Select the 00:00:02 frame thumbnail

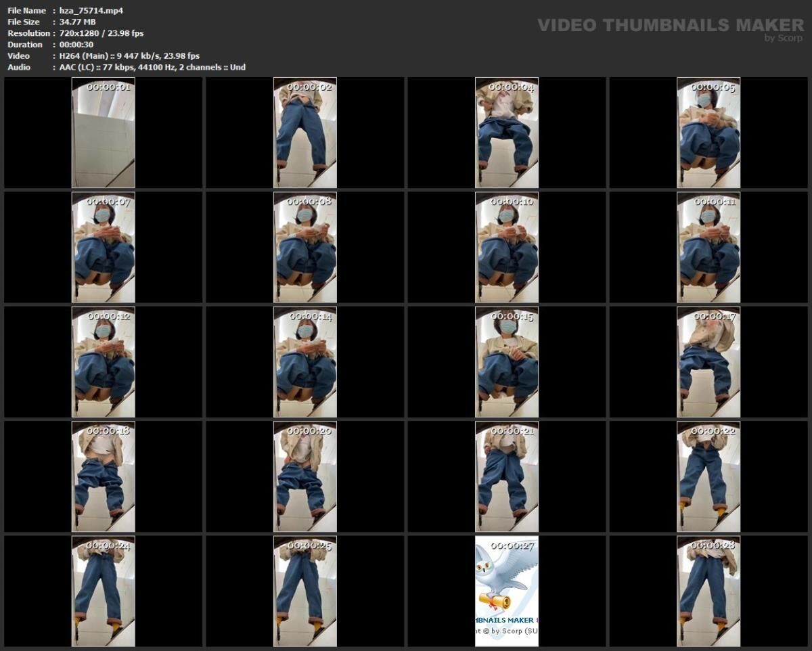(x=303, y=133)
